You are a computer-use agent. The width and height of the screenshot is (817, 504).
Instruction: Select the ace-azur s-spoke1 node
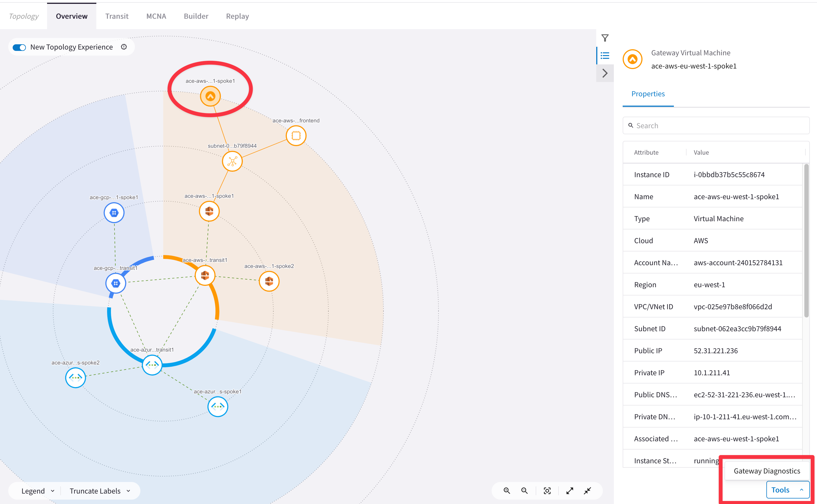click(x=218, y=407)
